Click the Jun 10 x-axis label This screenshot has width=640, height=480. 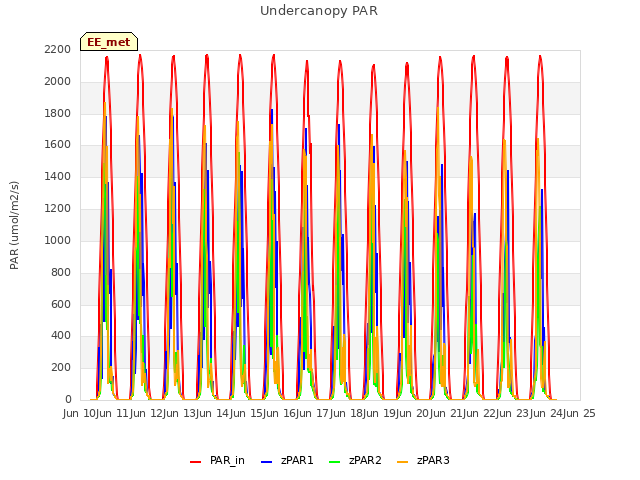80,414
